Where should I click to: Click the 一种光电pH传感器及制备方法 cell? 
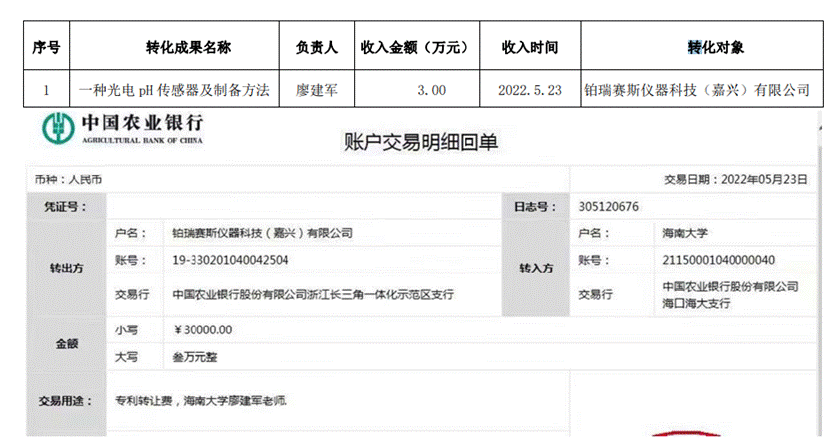[175, 90]
